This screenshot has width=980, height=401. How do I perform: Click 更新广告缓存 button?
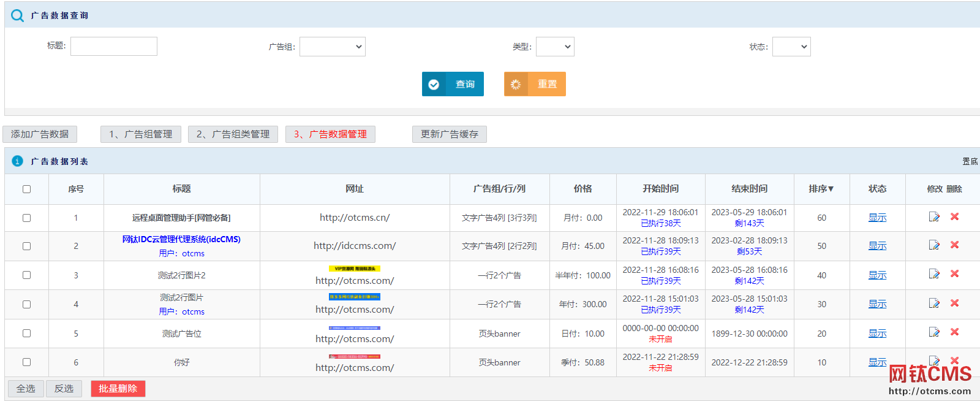point(450,134)
